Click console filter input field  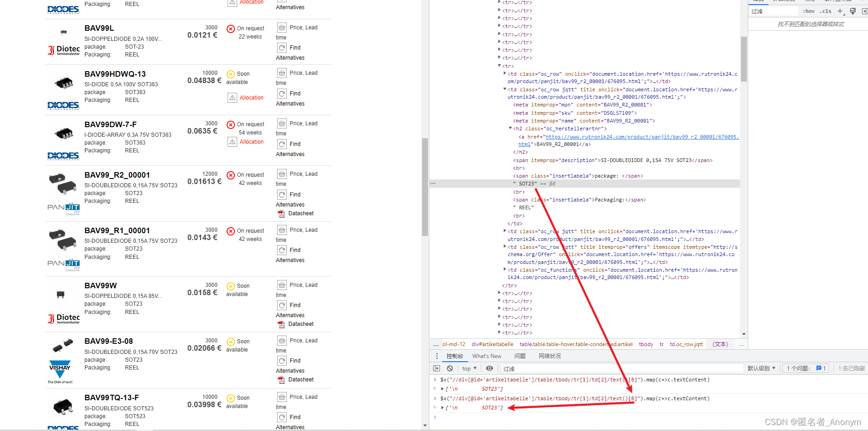click(x=622, y=369)
